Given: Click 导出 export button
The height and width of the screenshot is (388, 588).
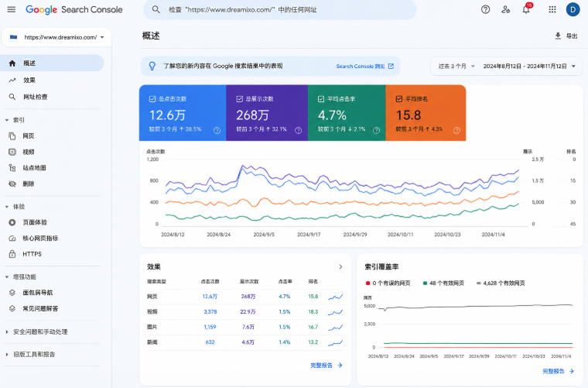Looking at the screenshot, I should pos(566,36).
